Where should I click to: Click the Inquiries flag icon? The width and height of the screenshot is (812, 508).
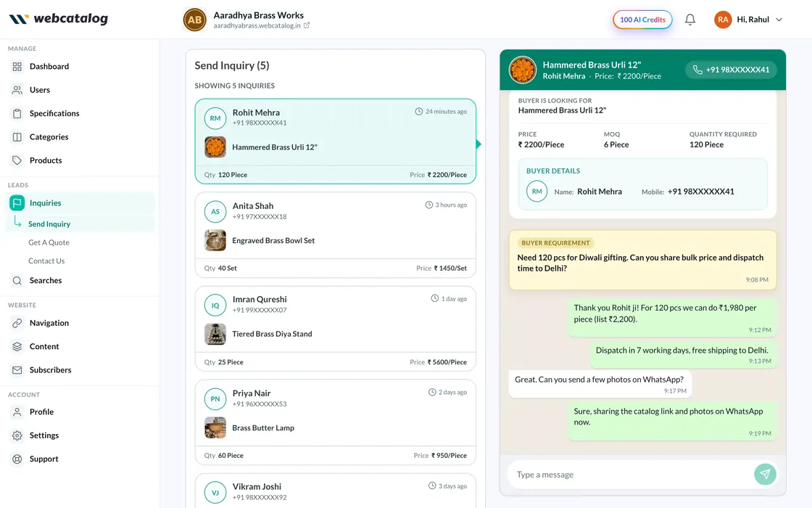(17, 202)
